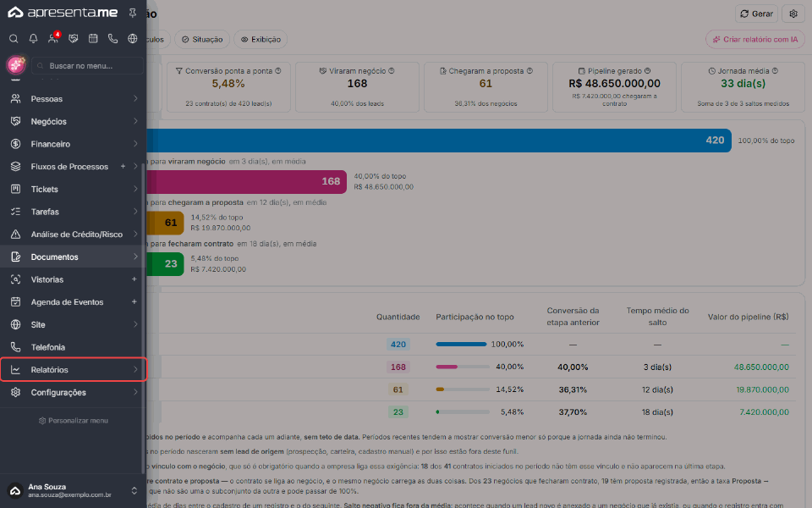812x508 pixels.
Task: Click the handshake icon on Viraram negócio card
Action: [x=322, y=71]
